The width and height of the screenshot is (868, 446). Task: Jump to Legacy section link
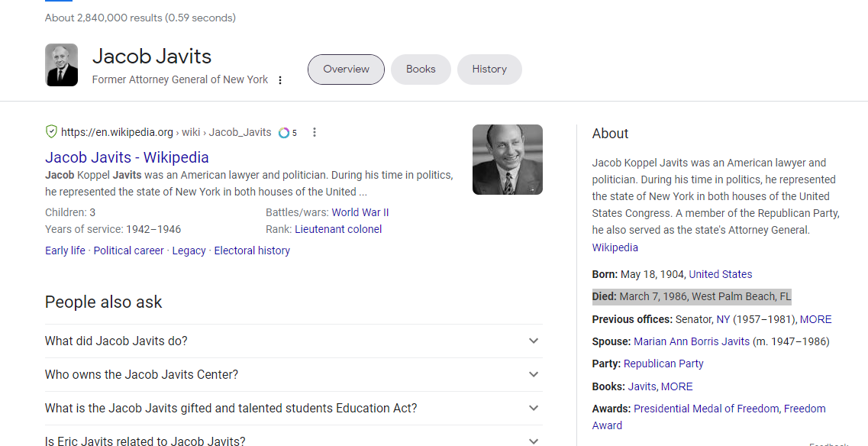(x=189, y=250)
